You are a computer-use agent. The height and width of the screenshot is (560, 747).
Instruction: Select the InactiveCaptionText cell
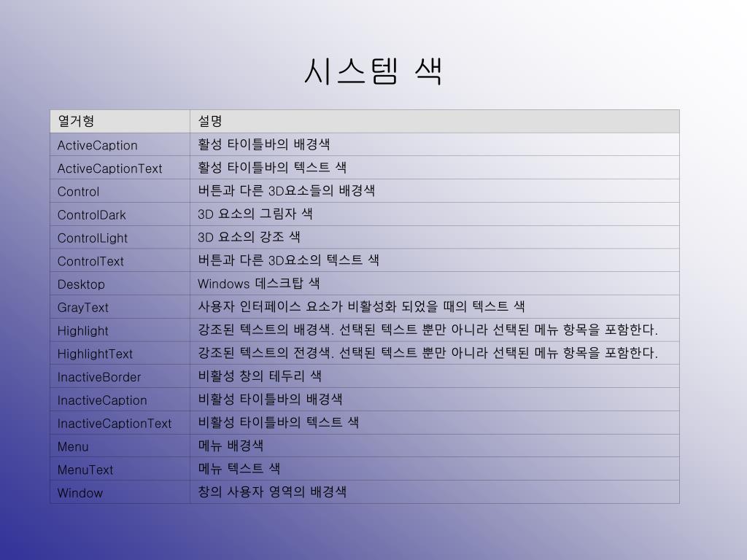point(120,423)
